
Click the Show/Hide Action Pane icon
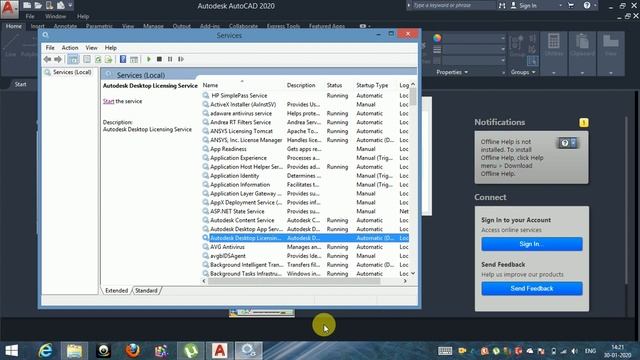click(x=134, y=59)
